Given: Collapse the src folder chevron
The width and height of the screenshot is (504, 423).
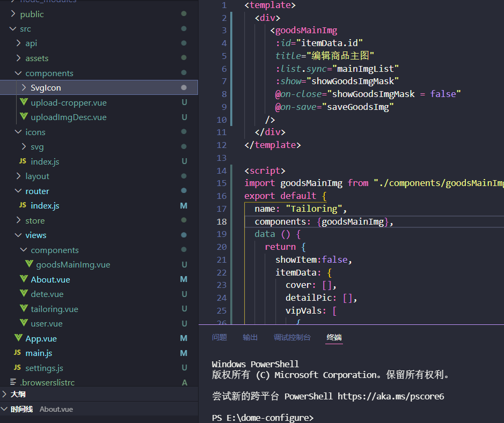Looking at the screenshot, I should tap(13, 28).
